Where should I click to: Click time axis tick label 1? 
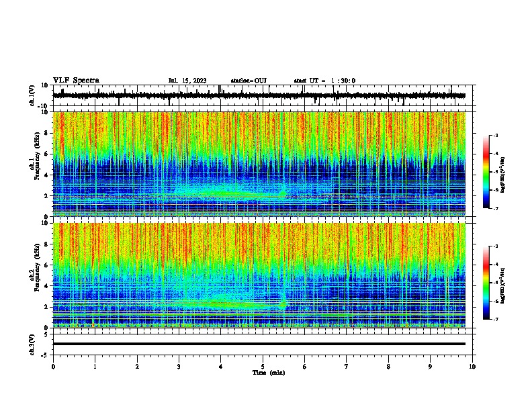pos(95,367)
